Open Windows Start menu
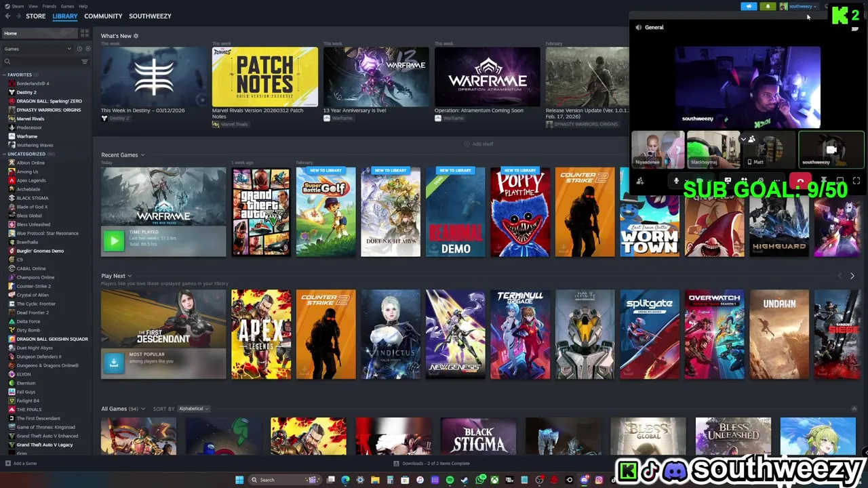The width and height of the screenshot is (868, 488). 239,480
